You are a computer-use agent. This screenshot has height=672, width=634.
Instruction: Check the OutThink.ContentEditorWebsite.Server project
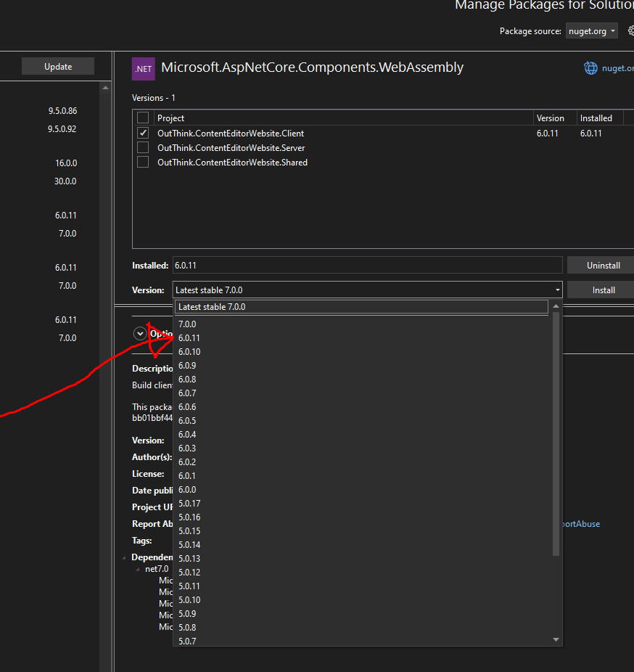[x=143, y=147]
